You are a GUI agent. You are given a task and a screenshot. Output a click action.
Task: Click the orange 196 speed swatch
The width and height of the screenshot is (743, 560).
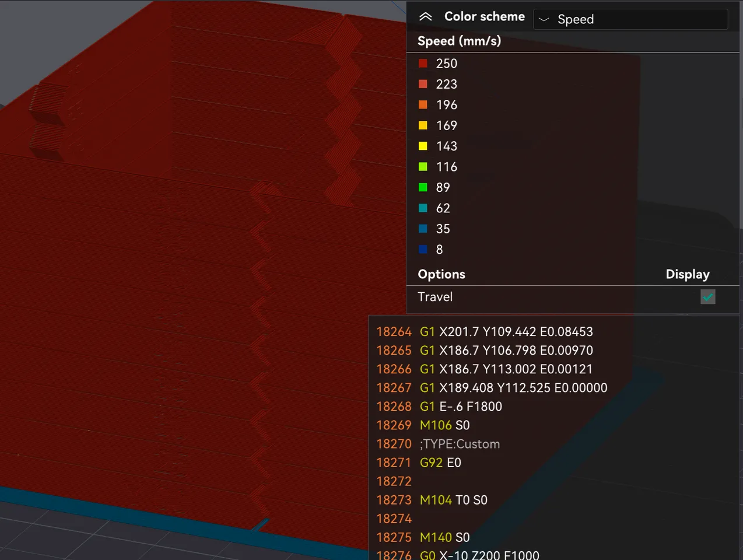click(423, 104)
